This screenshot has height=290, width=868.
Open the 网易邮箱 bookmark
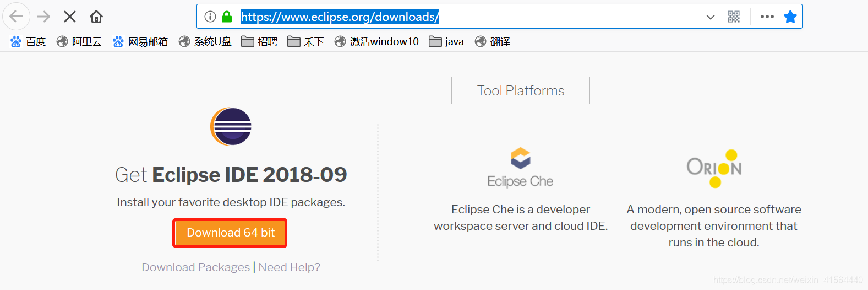point(140,41)
